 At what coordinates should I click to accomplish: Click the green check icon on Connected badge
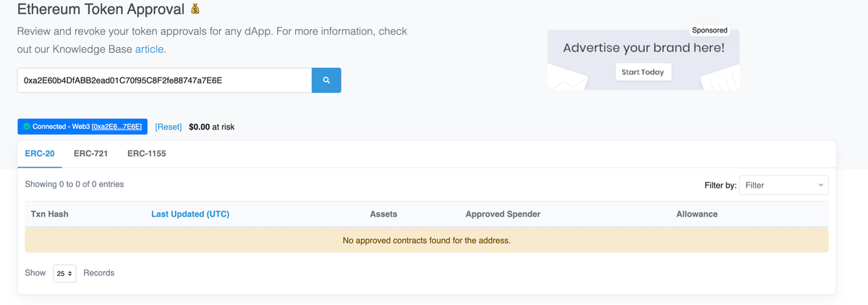click(27, 127)
